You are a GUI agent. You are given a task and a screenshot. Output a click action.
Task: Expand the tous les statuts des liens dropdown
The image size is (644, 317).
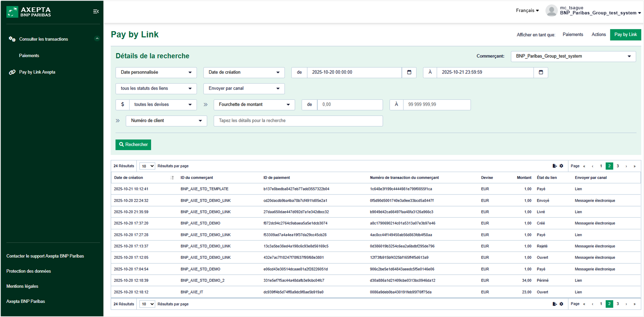coord(156,88)
